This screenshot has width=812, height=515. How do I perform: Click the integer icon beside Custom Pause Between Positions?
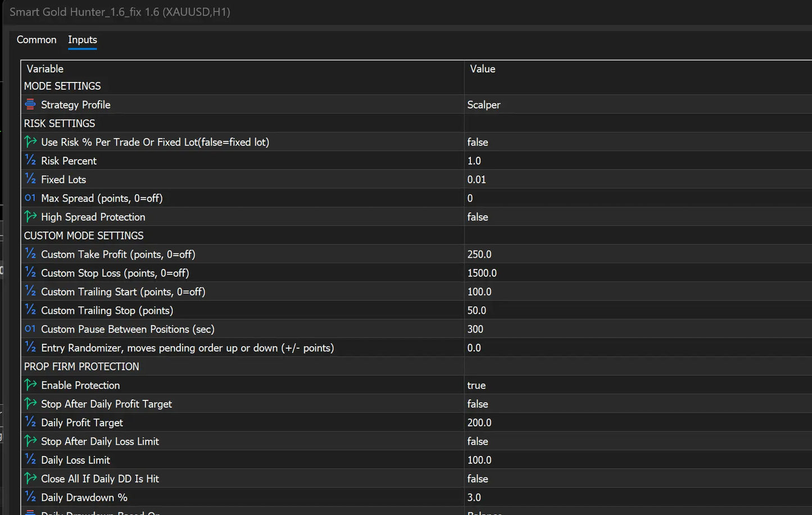(x=30, y=329)
